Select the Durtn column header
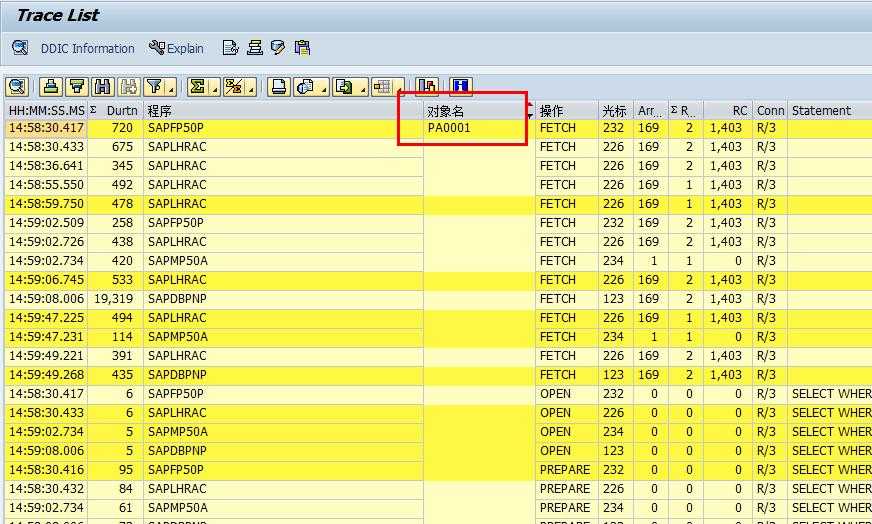 (116, 111)
